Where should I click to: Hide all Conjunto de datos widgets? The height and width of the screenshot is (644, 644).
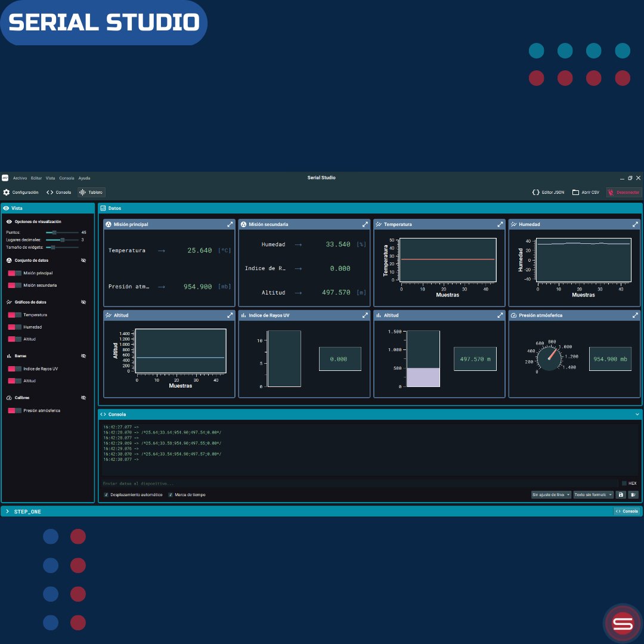pos(83,261)
